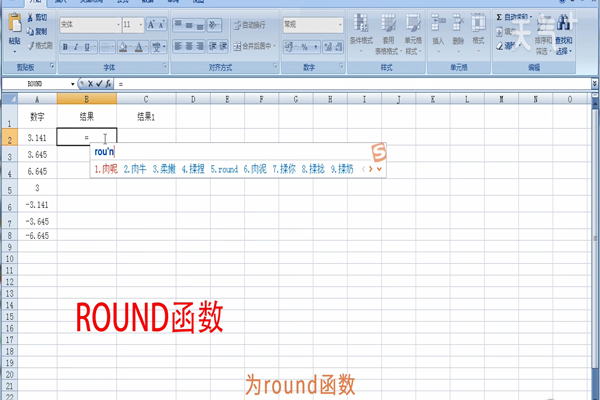Toggle italic formatting
The width and height of the screenshot is (600, 400).
pos(76,47)
